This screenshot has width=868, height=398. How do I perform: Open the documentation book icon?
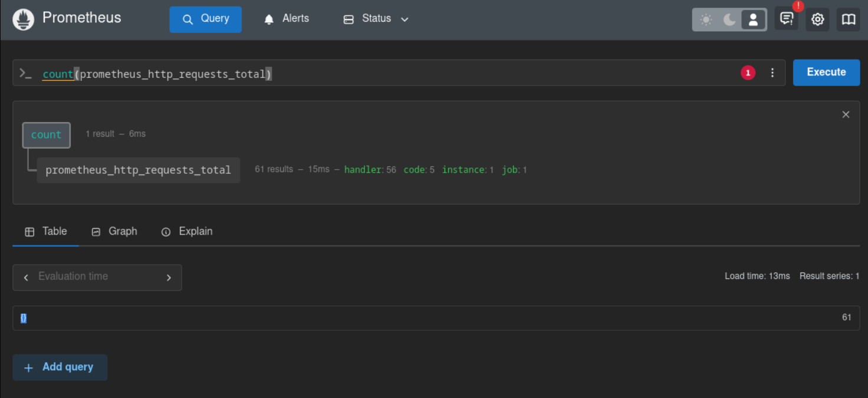click(x=849, y=19)
